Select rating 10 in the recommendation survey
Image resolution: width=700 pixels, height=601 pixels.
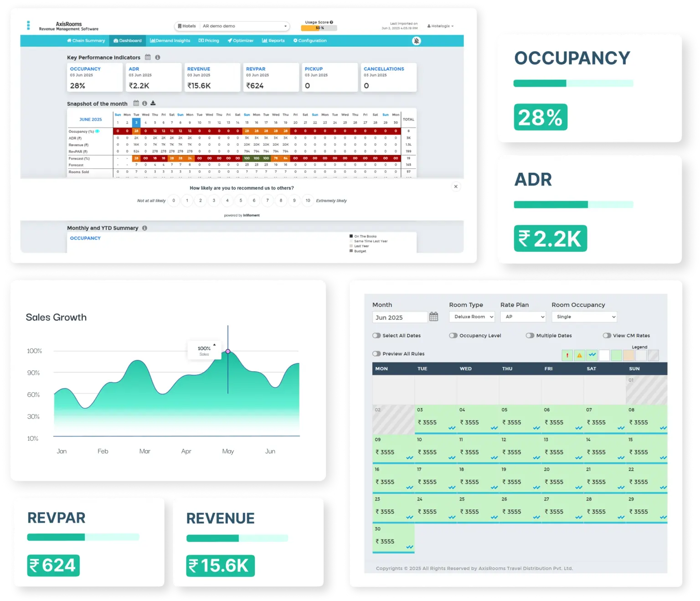click(308, 201)
